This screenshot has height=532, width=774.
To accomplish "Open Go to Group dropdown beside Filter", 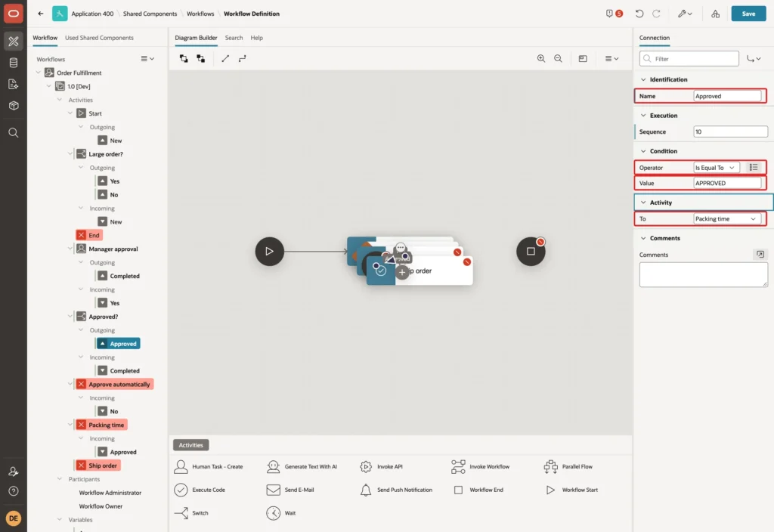I will 754,58.
